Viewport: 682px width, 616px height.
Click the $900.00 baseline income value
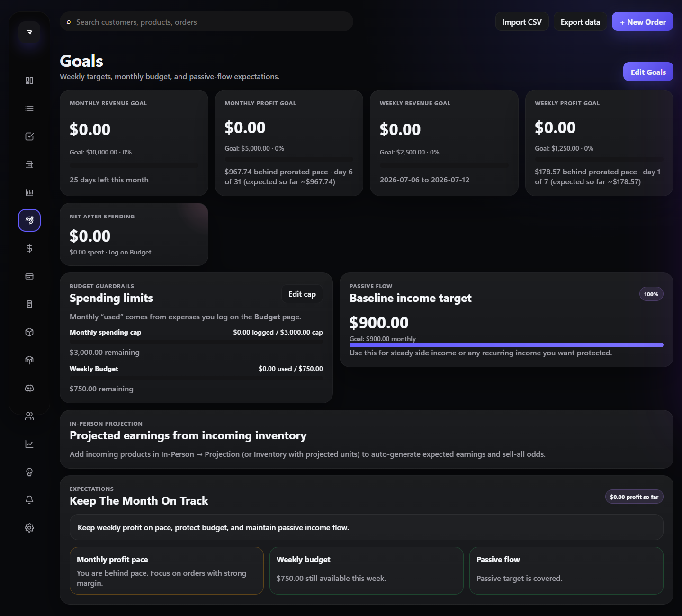click(x=379, y=323)
